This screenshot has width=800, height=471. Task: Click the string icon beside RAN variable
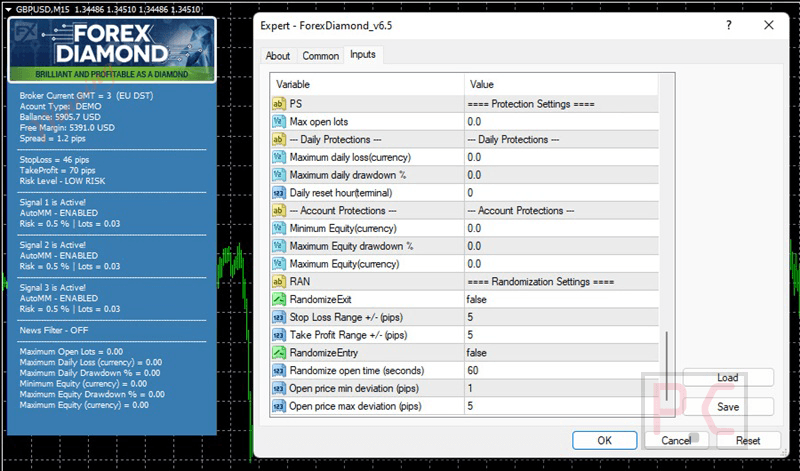coord(279,282)
